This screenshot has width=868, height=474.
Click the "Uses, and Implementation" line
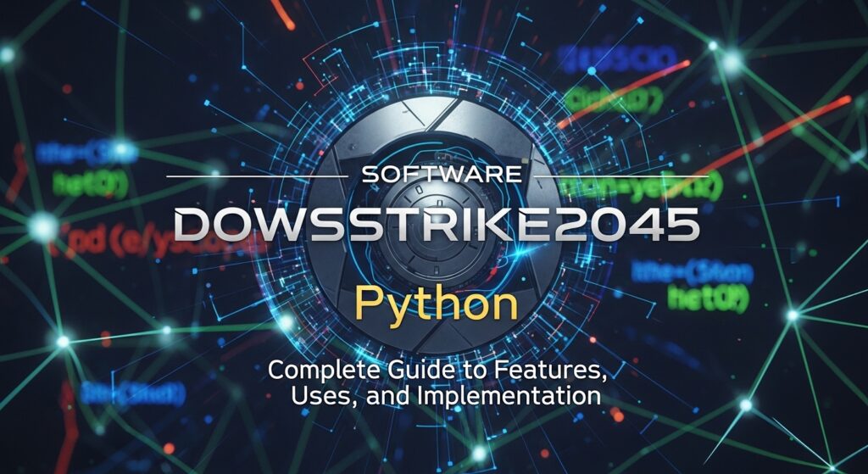pyautogui.click(x=445, y=396)
